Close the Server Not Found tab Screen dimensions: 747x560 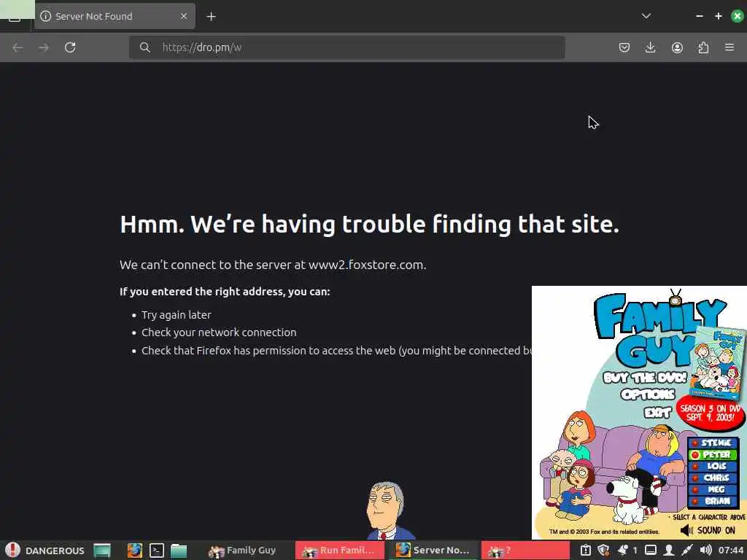[x=184, y=16]
